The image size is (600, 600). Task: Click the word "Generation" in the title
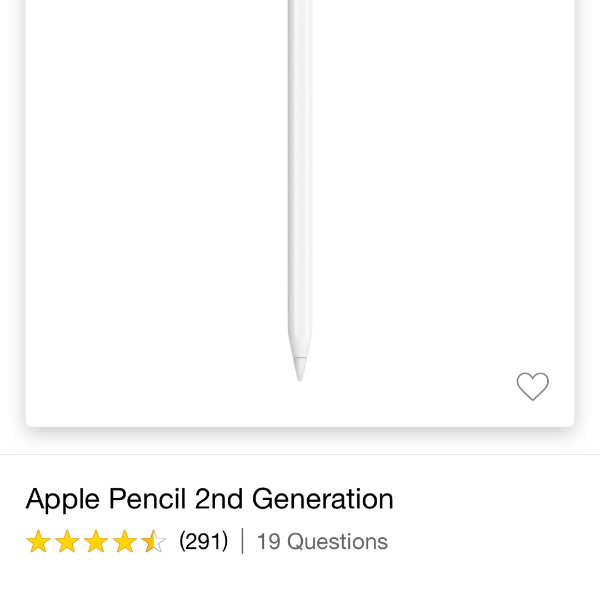[323, 499]
